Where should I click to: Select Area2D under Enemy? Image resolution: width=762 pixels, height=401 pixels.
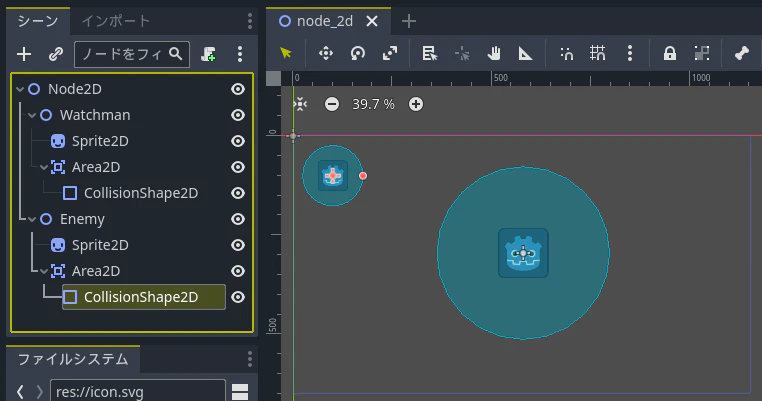coord(96,271)
